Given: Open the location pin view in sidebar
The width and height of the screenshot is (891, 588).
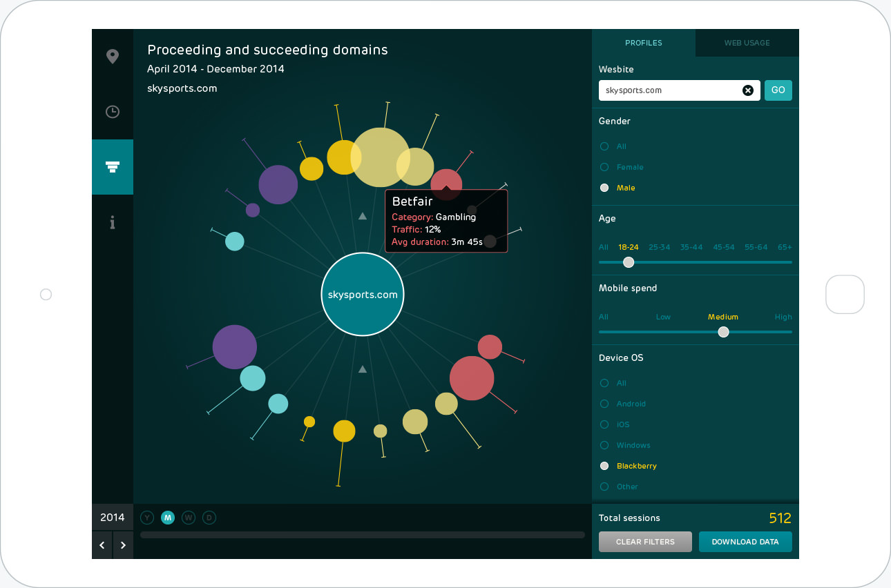Looking at the screenshot, I should point(113,57).
